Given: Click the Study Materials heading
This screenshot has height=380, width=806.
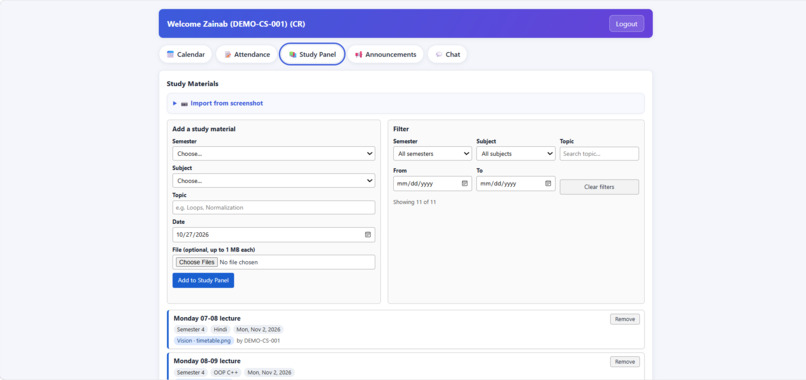Looking at the screenshot, I should pyautogui.click(x=192, y=83).
